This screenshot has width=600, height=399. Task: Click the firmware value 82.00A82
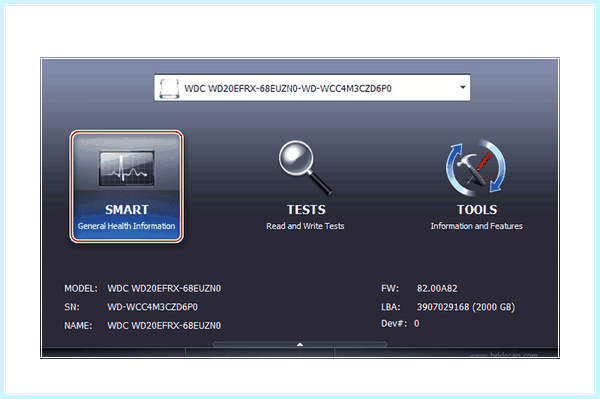coord(437,288)
